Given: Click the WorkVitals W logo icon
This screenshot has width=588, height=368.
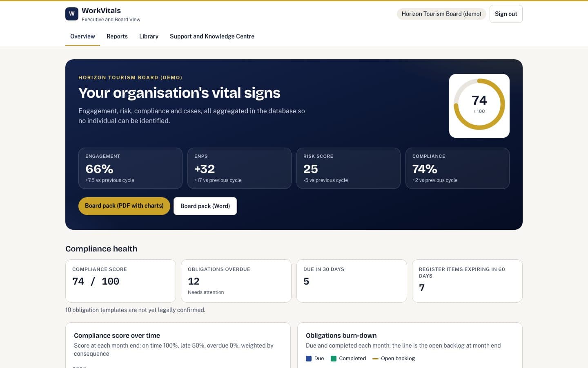Looking at the screenshot, I should (x=72, y=14).
